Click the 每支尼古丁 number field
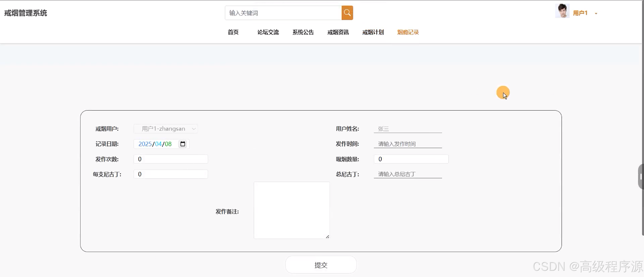Screen dimensions: 644x277 coord(171,174)
